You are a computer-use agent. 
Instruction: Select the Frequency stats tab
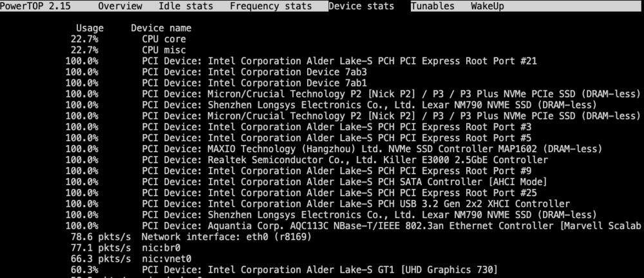(x=270, y=6)
